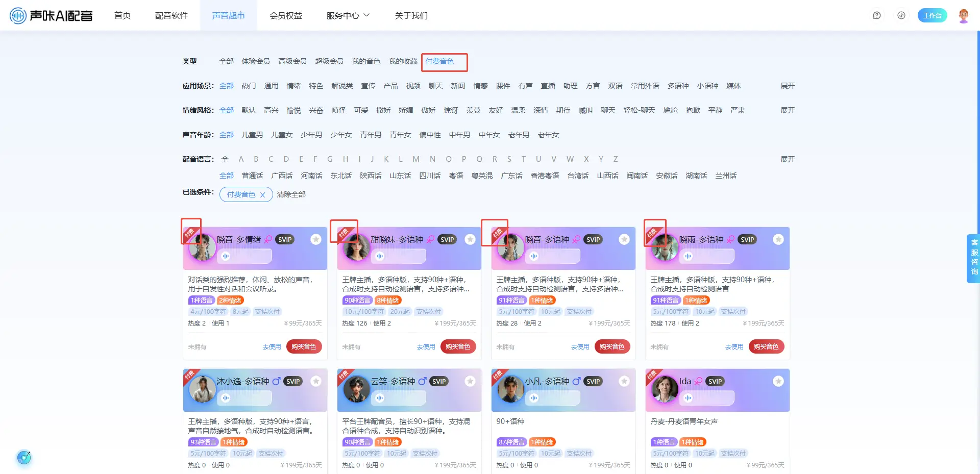Buy the 晓音-多语种 voice via 购买音色

[x=611, y=346]
